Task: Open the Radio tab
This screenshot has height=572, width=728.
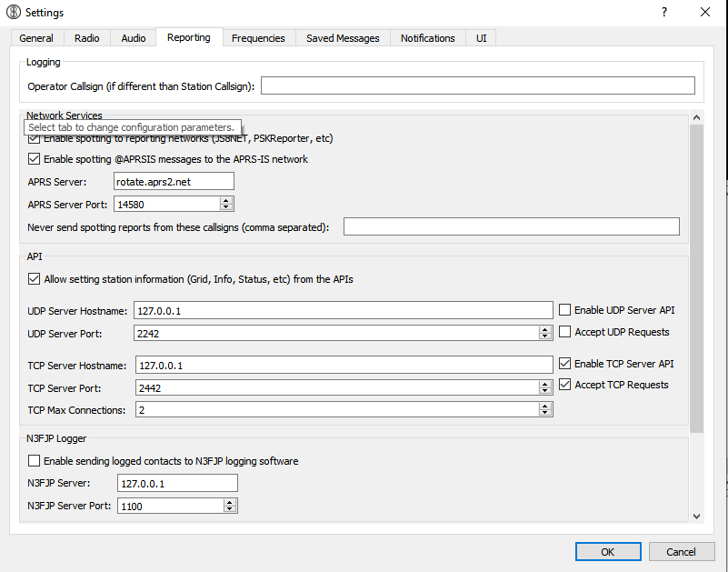Action: (87, 38)
